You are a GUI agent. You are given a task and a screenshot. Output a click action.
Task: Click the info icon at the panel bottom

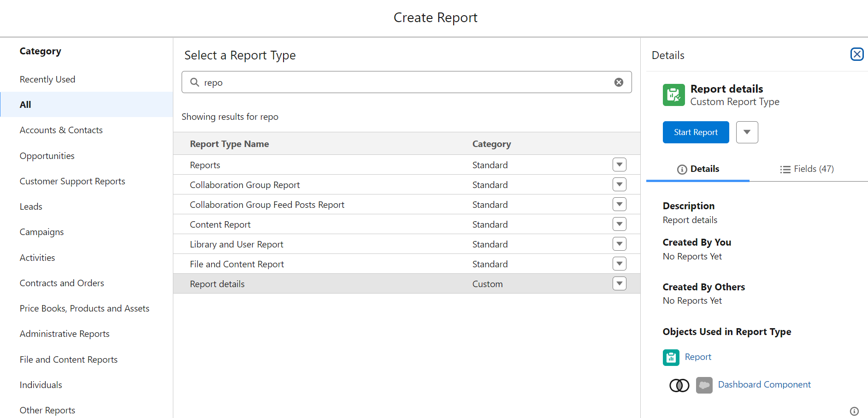[x=854, y=411]
